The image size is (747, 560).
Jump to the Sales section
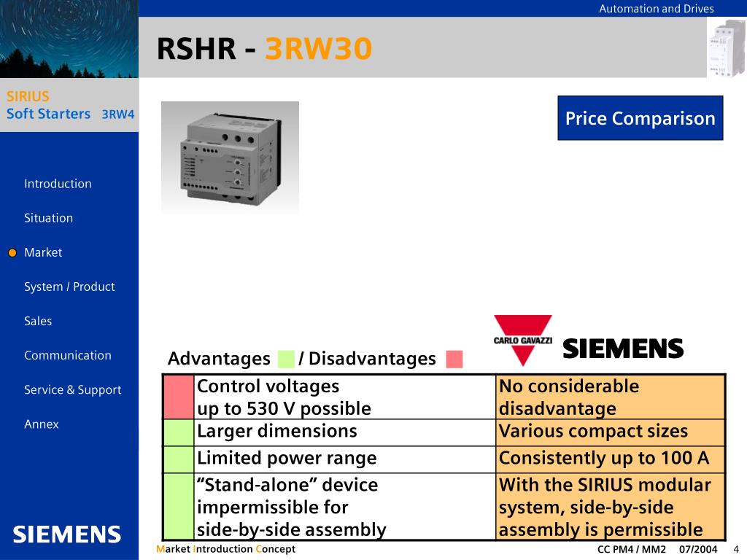point(38,321)
